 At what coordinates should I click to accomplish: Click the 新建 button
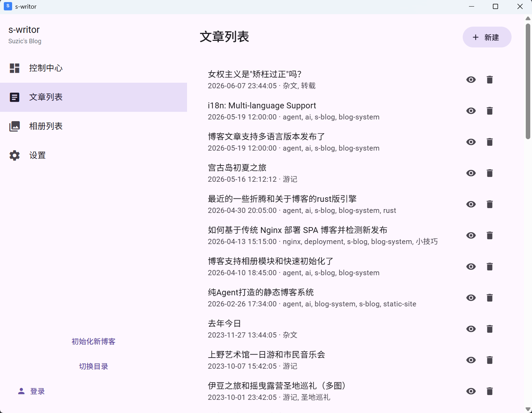(487, 37)
